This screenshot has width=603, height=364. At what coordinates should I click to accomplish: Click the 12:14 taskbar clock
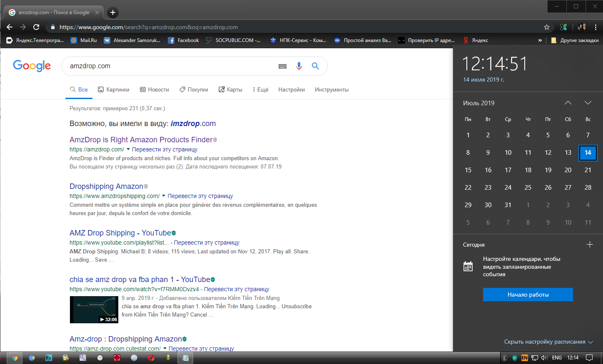tap(573, 358)
